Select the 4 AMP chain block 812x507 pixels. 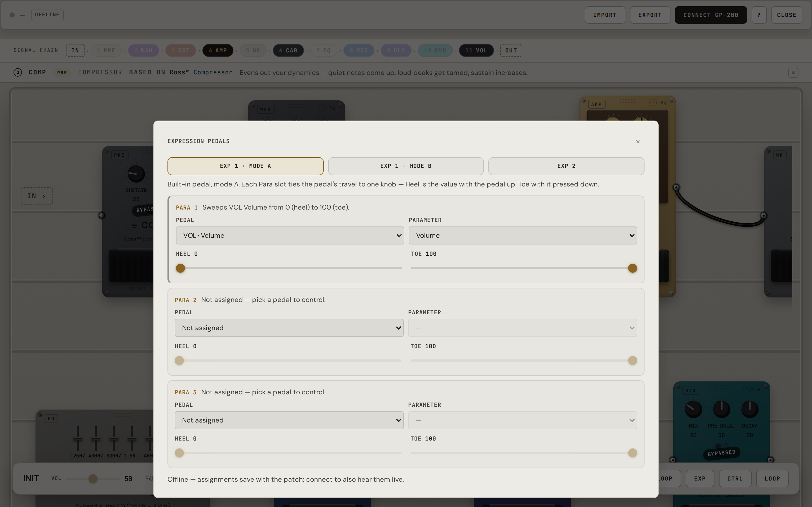[218, 50]
